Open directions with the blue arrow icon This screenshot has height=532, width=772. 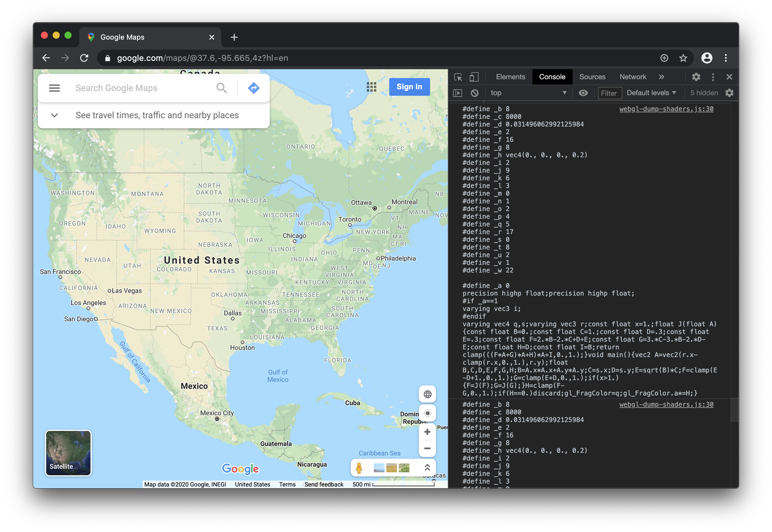click(x=253, y=88)
